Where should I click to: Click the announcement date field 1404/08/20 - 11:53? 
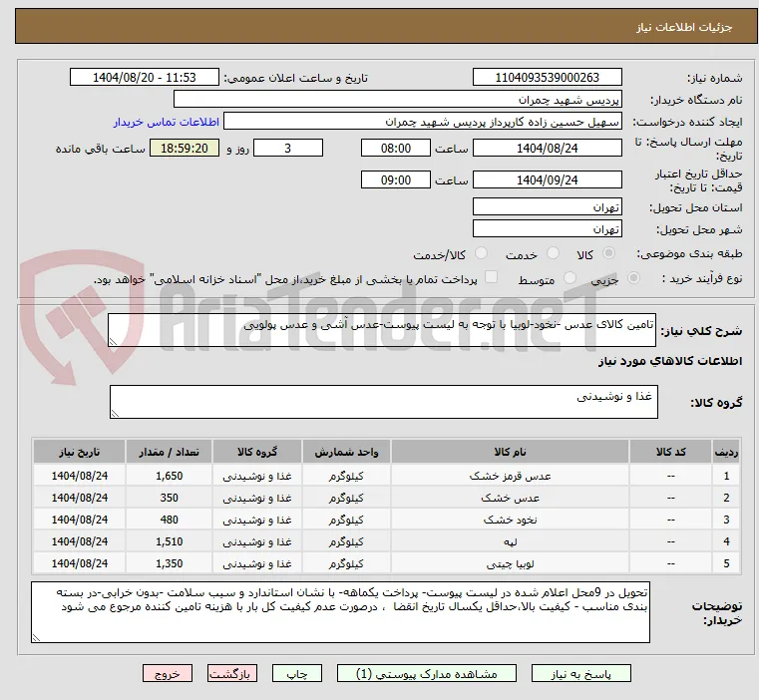coord(145,78)
